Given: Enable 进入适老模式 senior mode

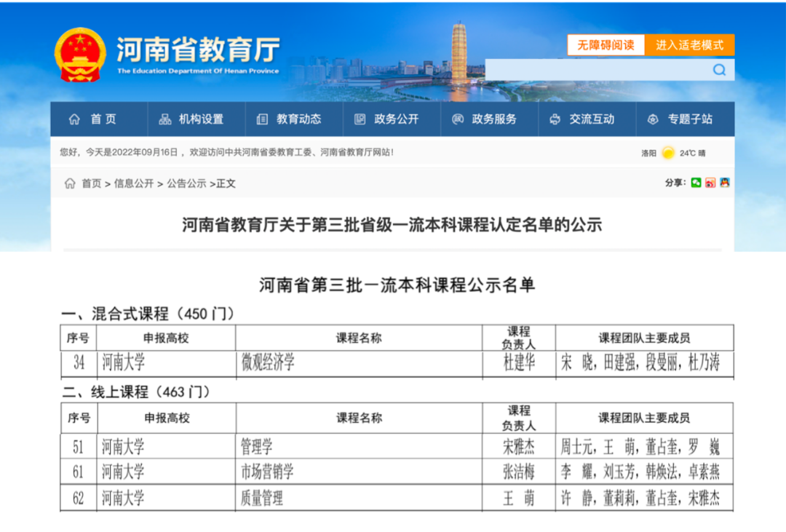Looking at the screenshot, I should [689, 45].
